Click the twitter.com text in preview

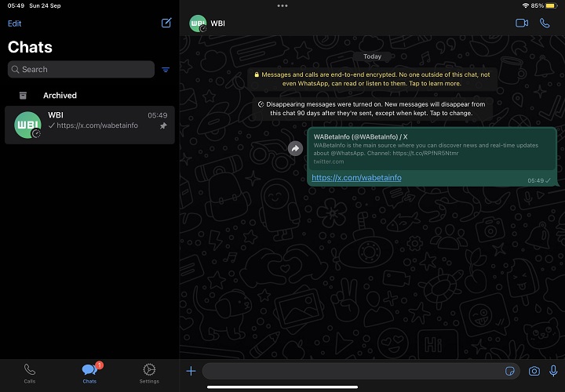[329, 162]
